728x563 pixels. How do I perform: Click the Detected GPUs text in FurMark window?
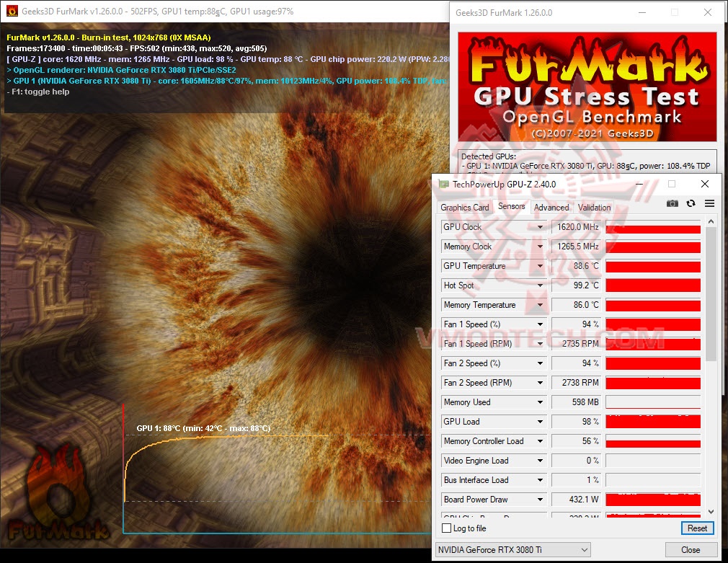point(489,156)
